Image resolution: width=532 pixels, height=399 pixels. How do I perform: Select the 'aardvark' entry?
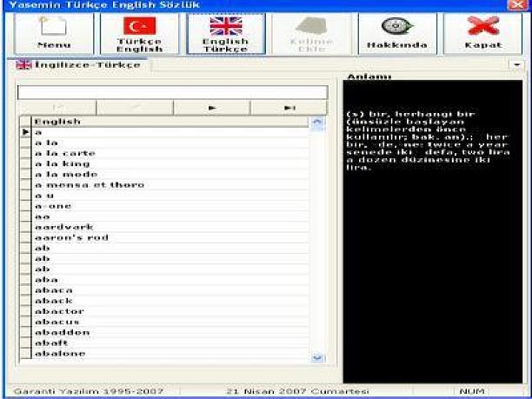point(170,227)
